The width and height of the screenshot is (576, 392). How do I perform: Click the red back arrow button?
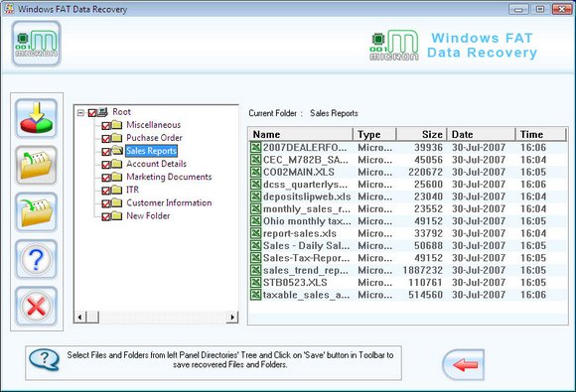coord(463,364)
